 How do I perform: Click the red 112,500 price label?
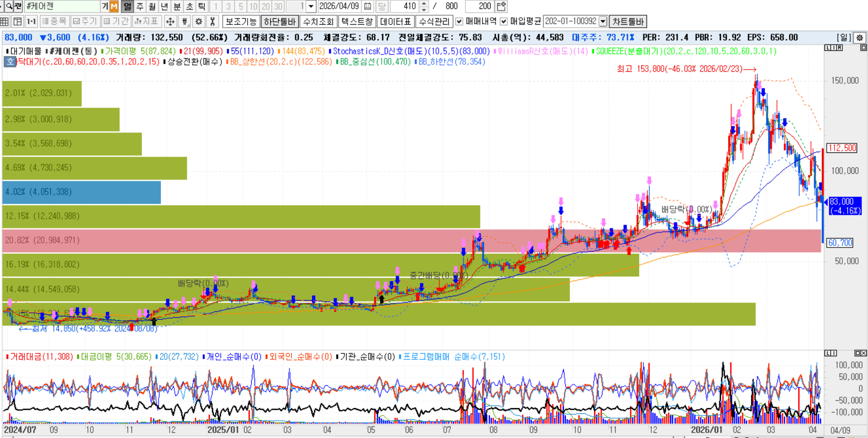coord(842,148)
